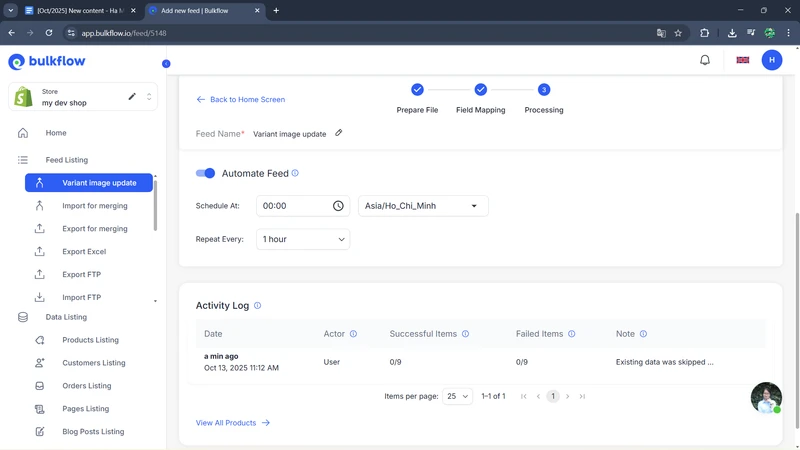Viewport: 800px width, 450px height.
Task: Click the info icon beside Automate Feed
Action: click(x=295, y=173)
